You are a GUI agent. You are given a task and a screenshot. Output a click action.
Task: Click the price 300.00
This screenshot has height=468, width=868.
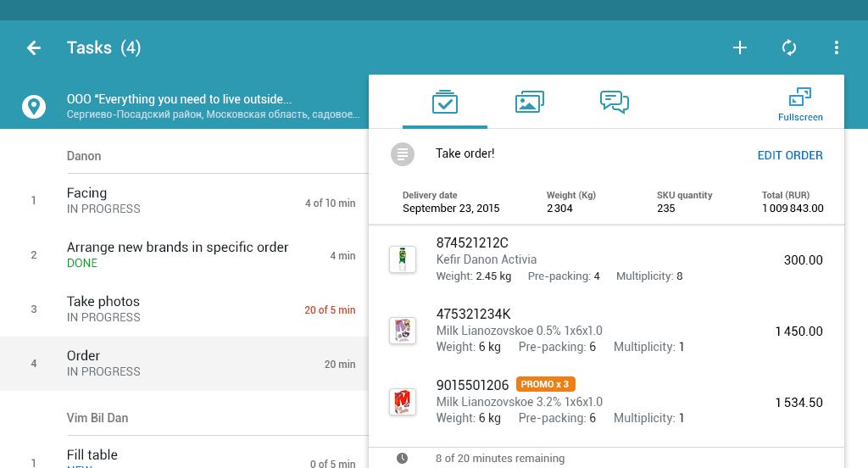[804, 259]
